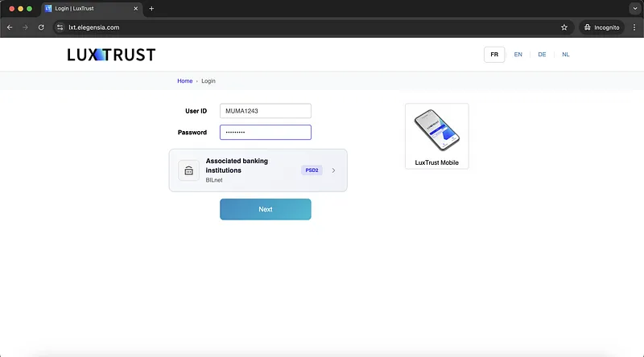Click the bank building icon
Viewport: 644px width, 357px height.
[188, 170]
